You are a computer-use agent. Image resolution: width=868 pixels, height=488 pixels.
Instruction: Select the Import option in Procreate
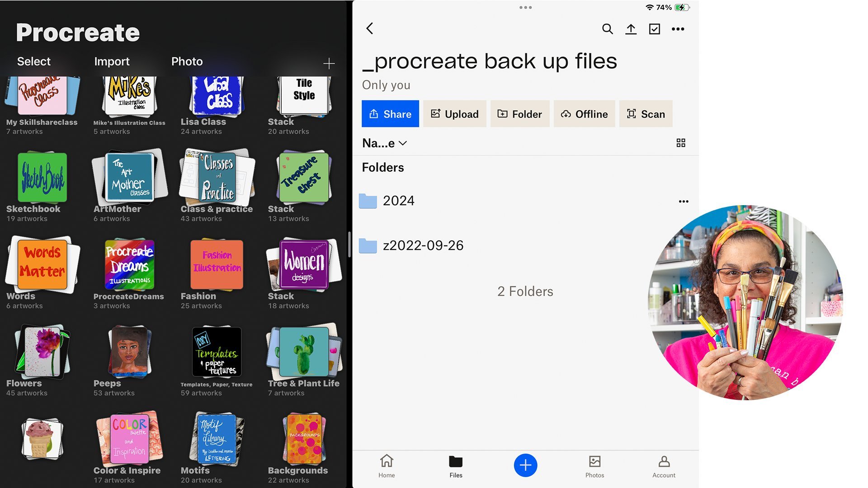coord(112,61)
